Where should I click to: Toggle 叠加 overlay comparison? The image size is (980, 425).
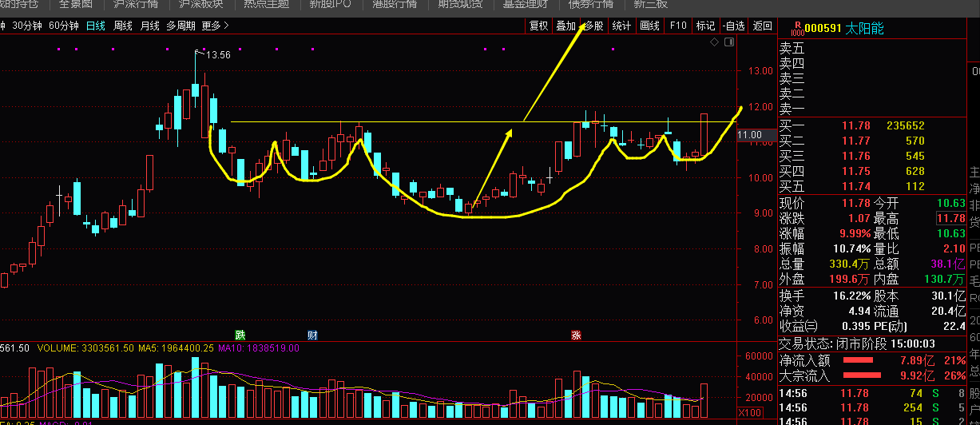pos(566,26)
